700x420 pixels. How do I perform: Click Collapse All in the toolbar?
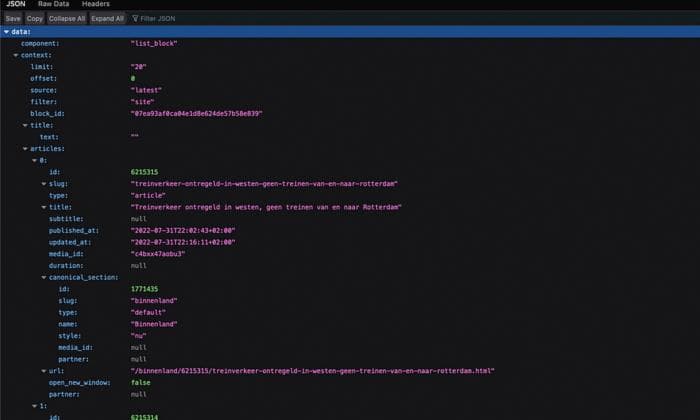tap(67, 18)
